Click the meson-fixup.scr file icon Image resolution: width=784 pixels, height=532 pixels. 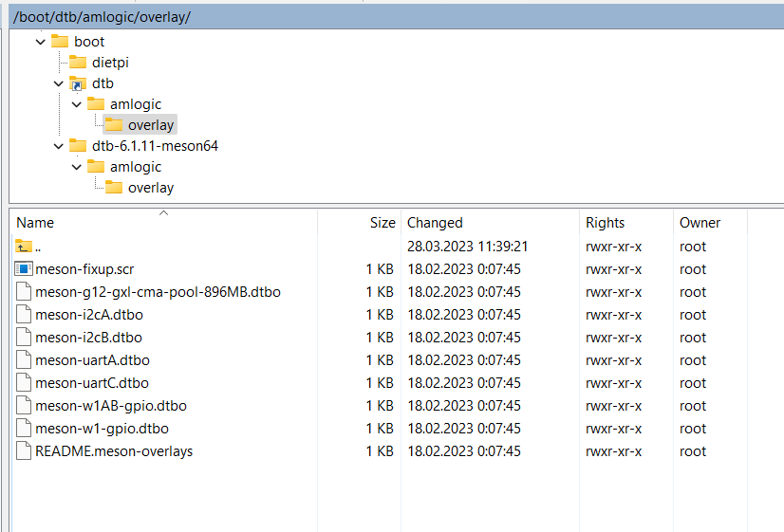coord(25,269)
